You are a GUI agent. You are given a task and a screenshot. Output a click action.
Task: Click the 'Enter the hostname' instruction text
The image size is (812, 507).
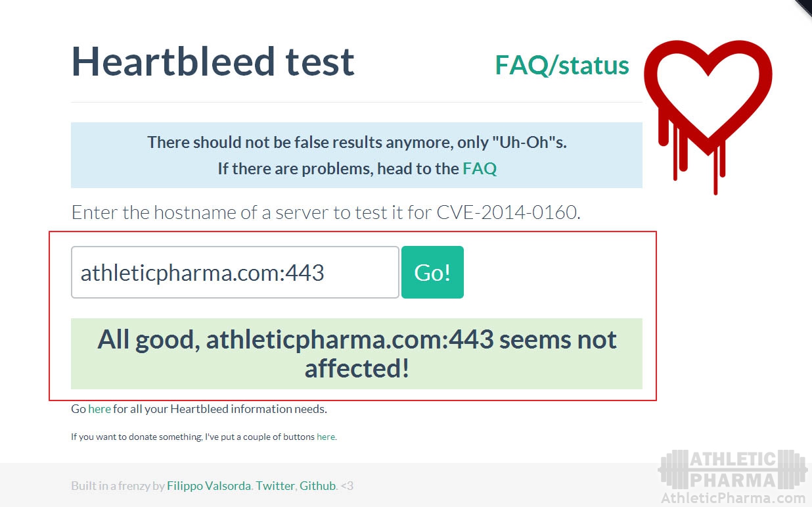(x=325, y=212)
